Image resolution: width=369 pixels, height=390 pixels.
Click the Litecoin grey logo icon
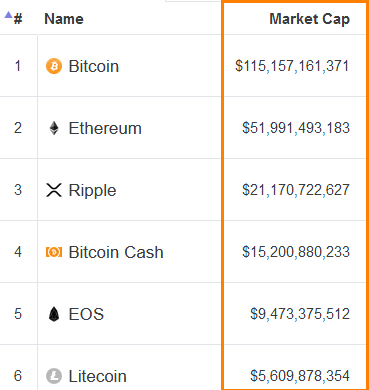[54, 376]
